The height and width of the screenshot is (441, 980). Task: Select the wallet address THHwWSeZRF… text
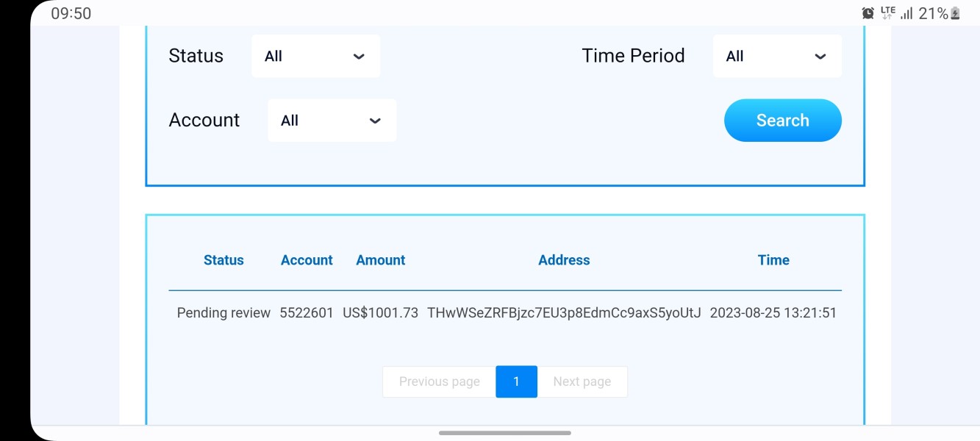(564, 313)
